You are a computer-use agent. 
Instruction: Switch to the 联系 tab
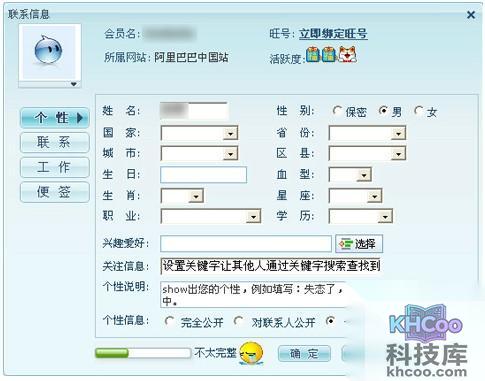point(55,143)
